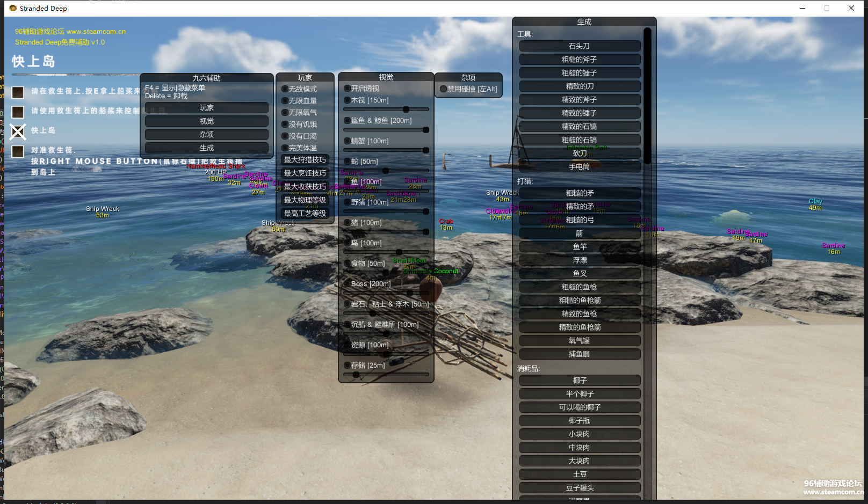868x504 pixels.
Task: Spawn the 氧气罐 item
Action: (580, 341)
